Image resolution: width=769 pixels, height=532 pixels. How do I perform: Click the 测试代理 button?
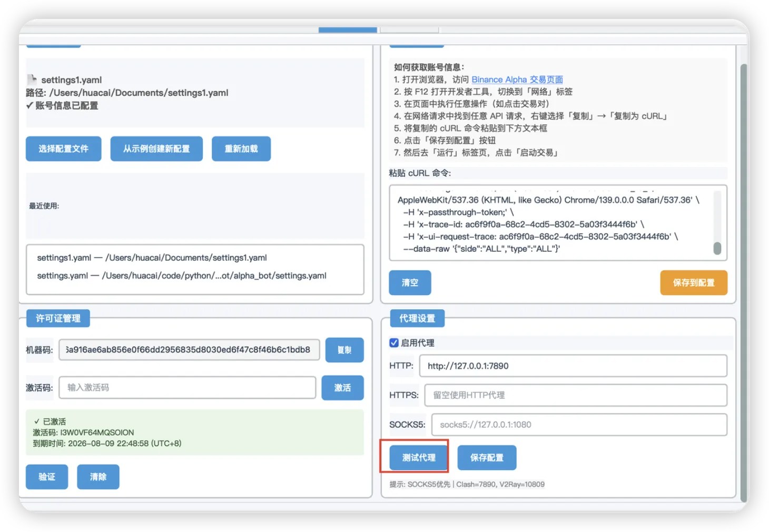coord(419,458)
